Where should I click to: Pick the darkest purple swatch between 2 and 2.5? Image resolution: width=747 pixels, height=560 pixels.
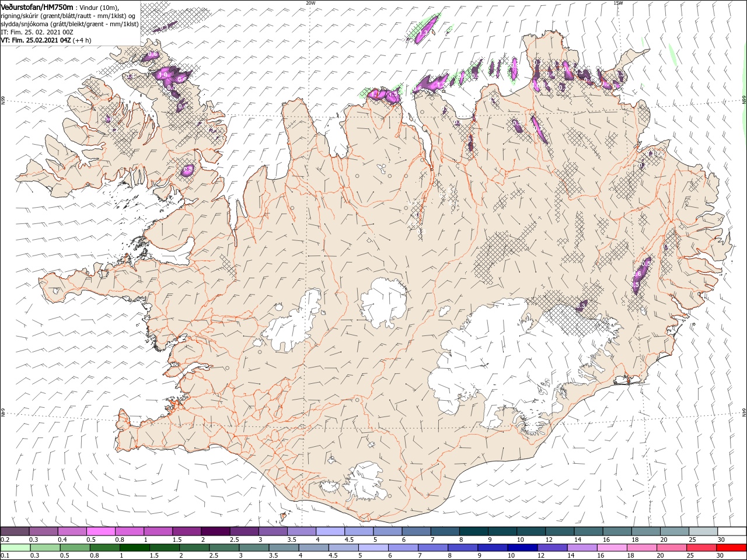(215, 531)
